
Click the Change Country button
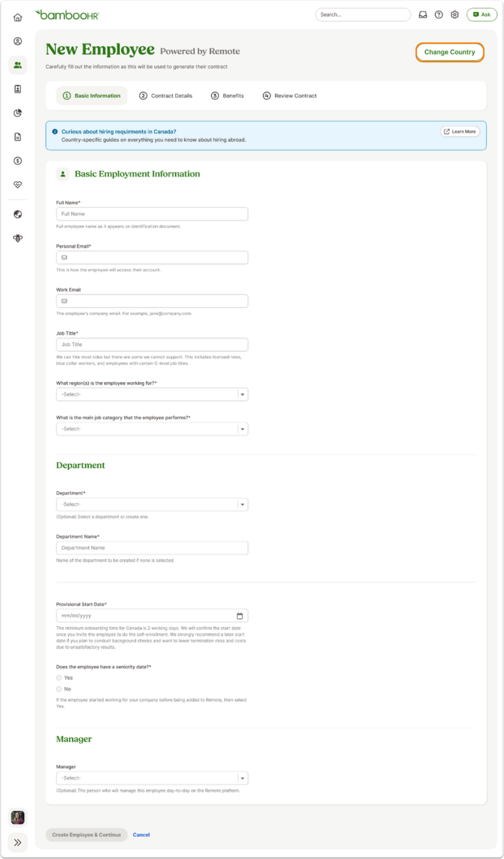(450, 52)
